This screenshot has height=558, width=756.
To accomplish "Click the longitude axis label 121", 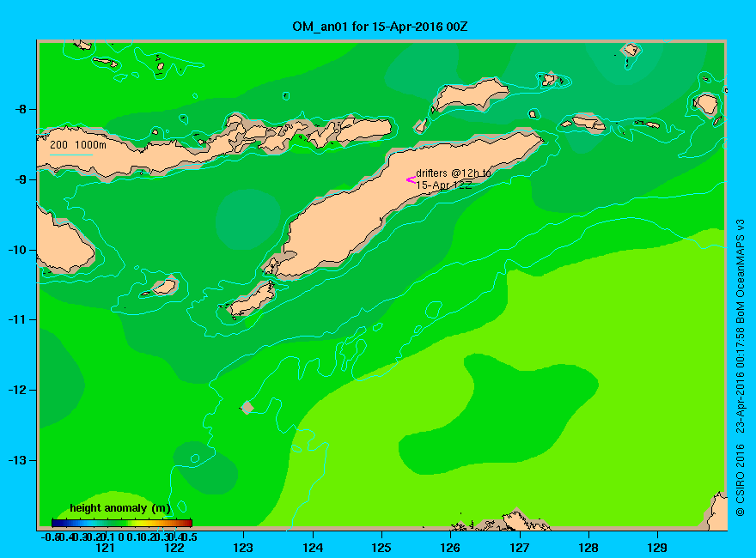I will point(105,548).
